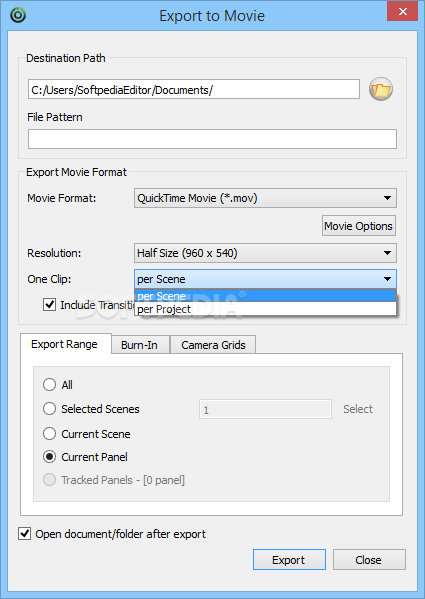The image size is (425, 599).
Task: Click the Close button
Action: pyautogui.click(x=369, y=560)
